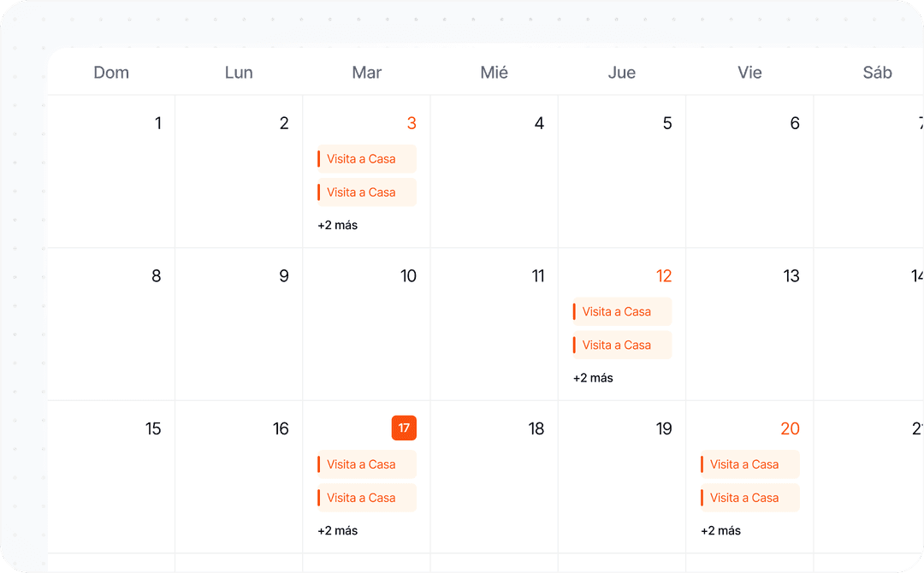Select the number label of day 5

(x=666, y=123)
